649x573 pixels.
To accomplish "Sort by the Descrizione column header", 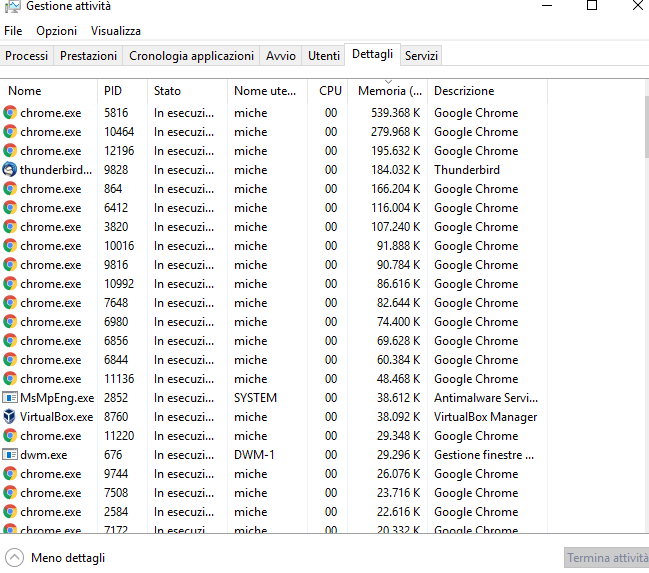I will (x=487, y=91).
